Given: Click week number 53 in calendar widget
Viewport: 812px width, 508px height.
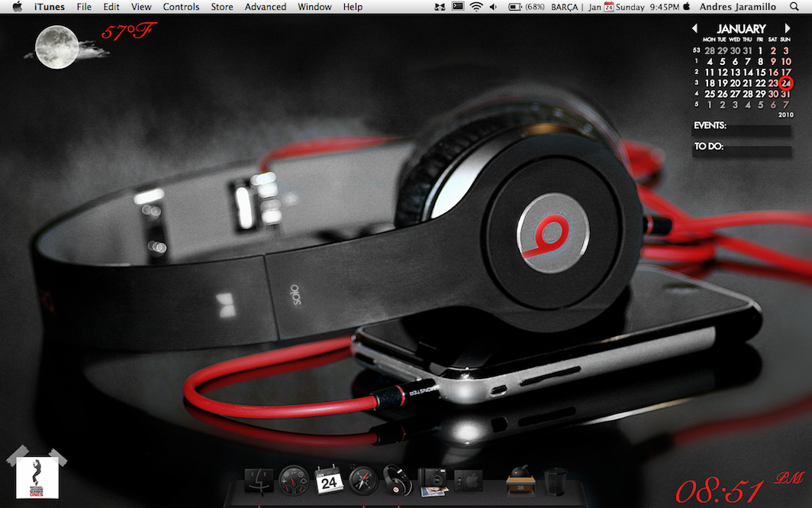Looking at the screenshot, I should 696,50.
